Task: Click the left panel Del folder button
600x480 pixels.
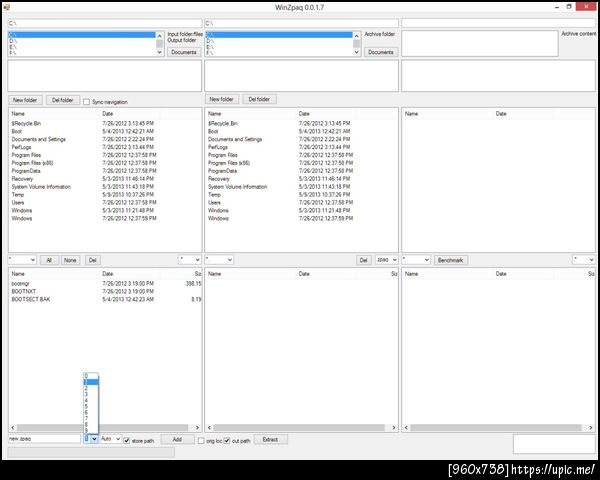Action: (x=63, y=100)
